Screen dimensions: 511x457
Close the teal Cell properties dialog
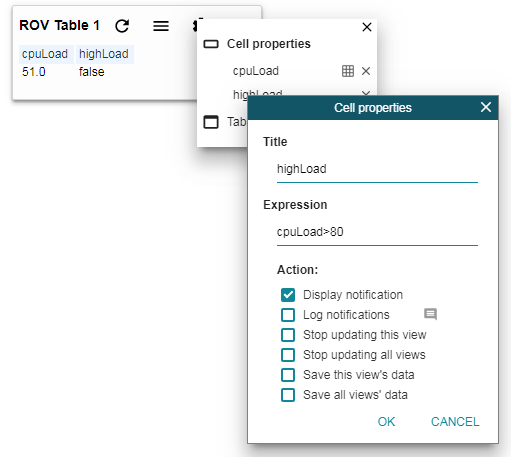pyautogui.click(x=486, y=107)
